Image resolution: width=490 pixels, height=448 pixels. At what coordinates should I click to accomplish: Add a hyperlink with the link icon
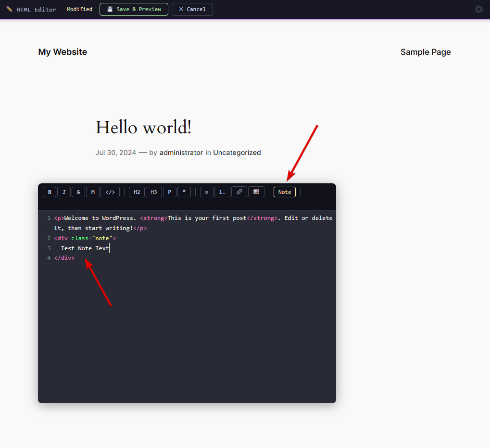(239, 192)
